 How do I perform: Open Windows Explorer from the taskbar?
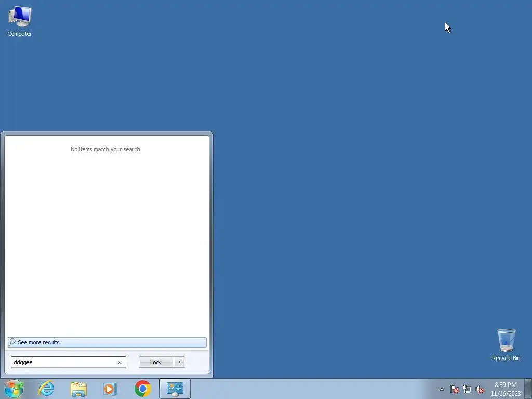point(78,389)
